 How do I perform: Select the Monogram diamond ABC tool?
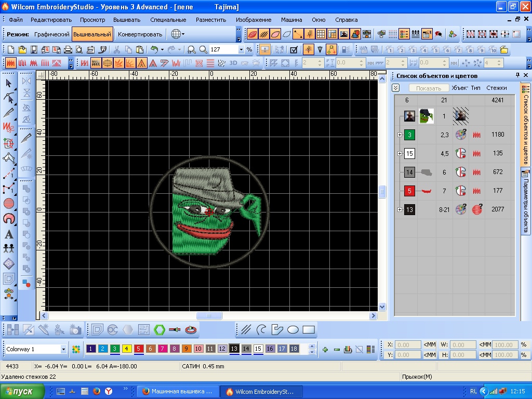click(x=9, y=263)
